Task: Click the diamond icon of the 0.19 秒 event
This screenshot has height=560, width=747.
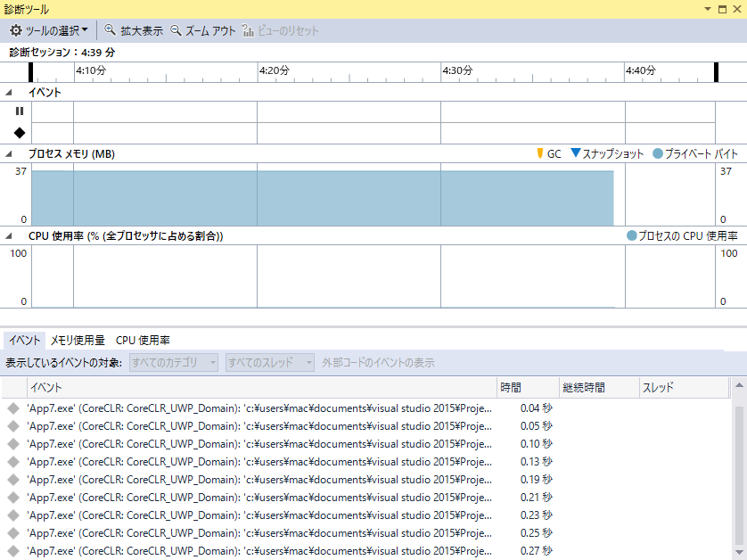Action: pos(13,480)
